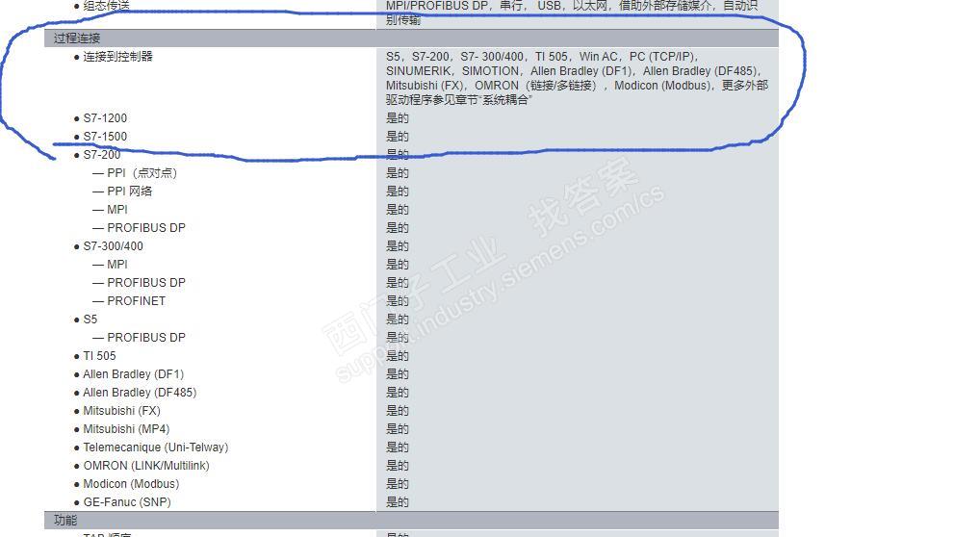Click the Allen Bradley (DF485) row
Image resolution: width=980 pixels, height=537 pixels.
(x=140, y=393)
